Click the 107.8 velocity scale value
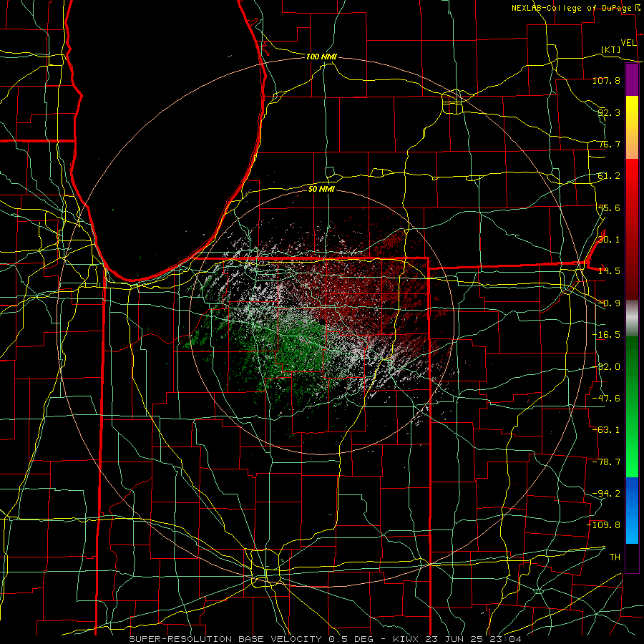 point(606,80)
